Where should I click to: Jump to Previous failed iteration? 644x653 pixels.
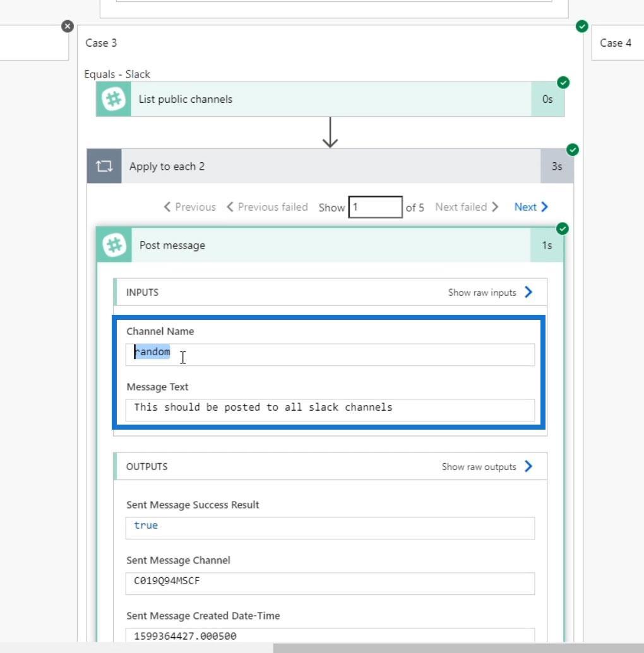click(x=267, y=207)
